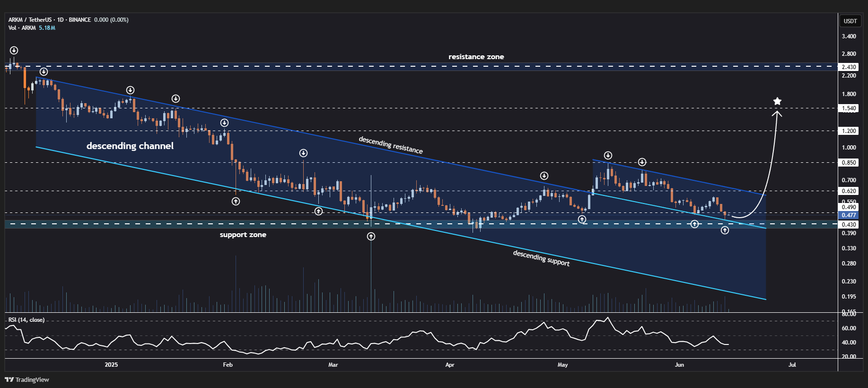Image resolution: width=868 pixels, height=388 pixels.
Task: Click the down-arrow marker above the late-February wick
Action: click(304, 153)
